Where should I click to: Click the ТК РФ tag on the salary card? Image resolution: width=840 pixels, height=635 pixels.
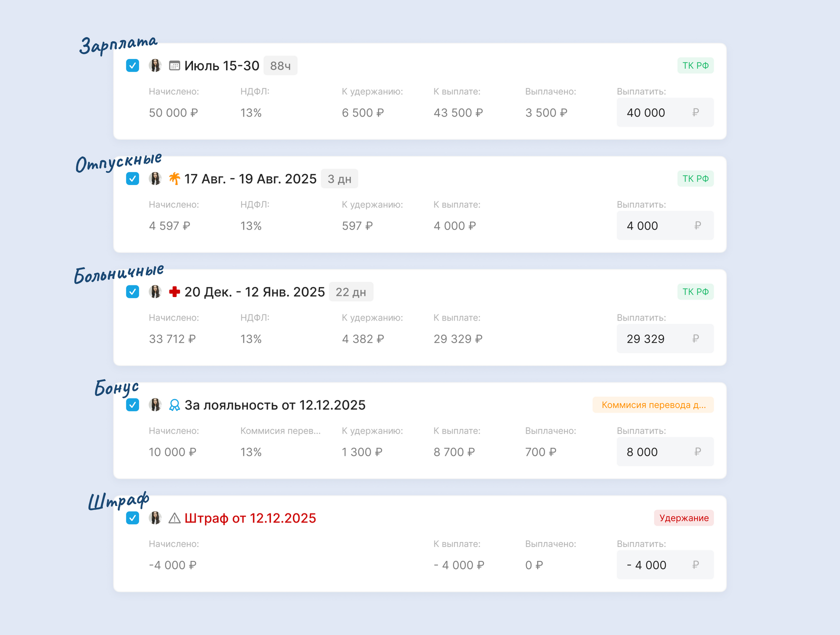pyautogui.click(x=695, y=65)
